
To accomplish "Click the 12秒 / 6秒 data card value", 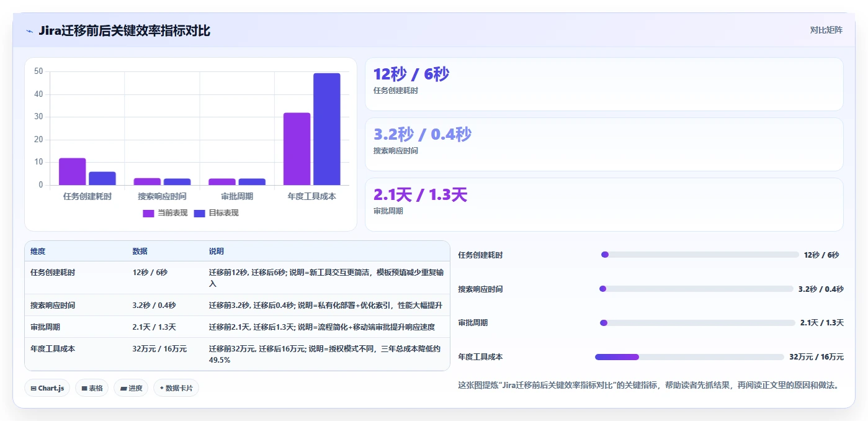I will (411, 74).
